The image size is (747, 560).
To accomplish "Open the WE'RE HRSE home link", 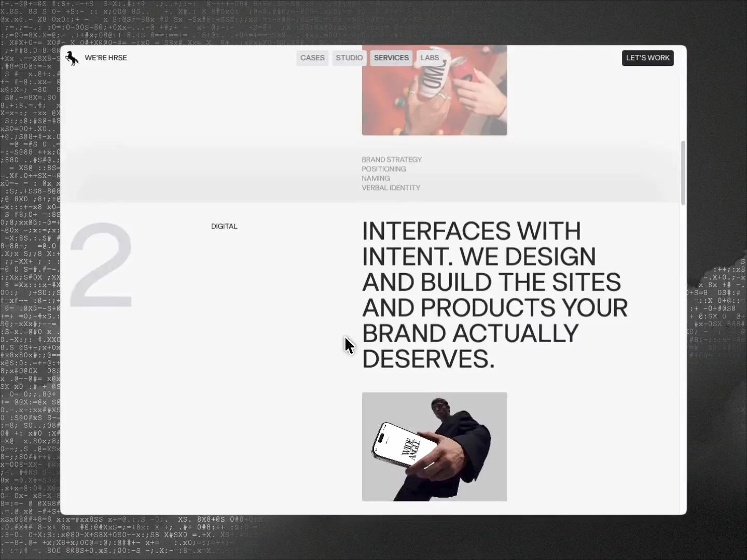I will pos(106,58).
